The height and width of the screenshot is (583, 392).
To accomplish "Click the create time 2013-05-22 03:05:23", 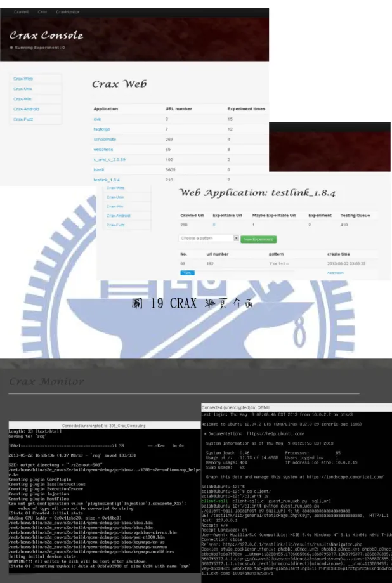I will point(346,264).
